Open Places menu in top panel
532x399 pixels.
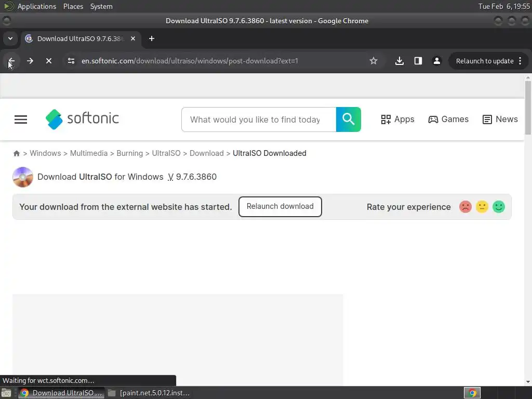[x=73, y=6]
